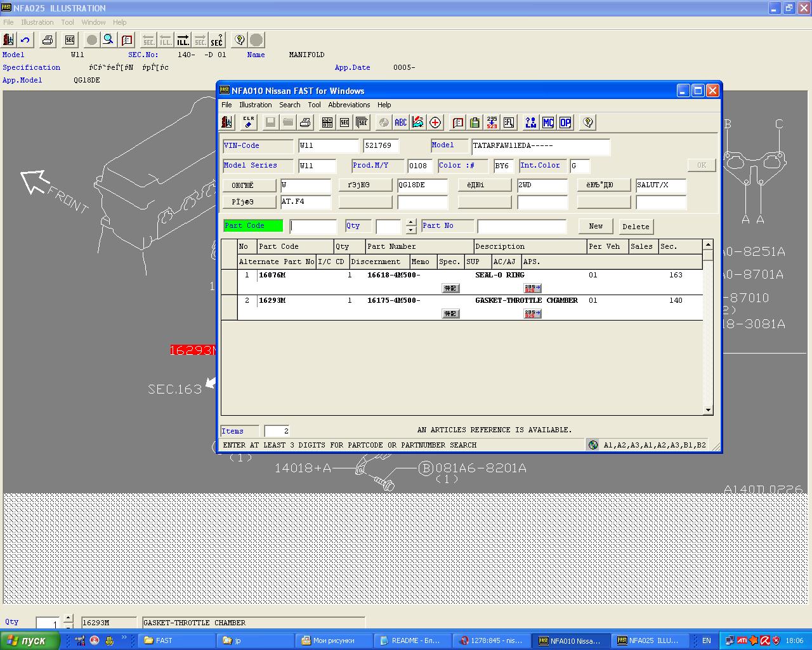812x650 pixels.
Task: Click the red circle plus icon
Action: click(436, 123)
